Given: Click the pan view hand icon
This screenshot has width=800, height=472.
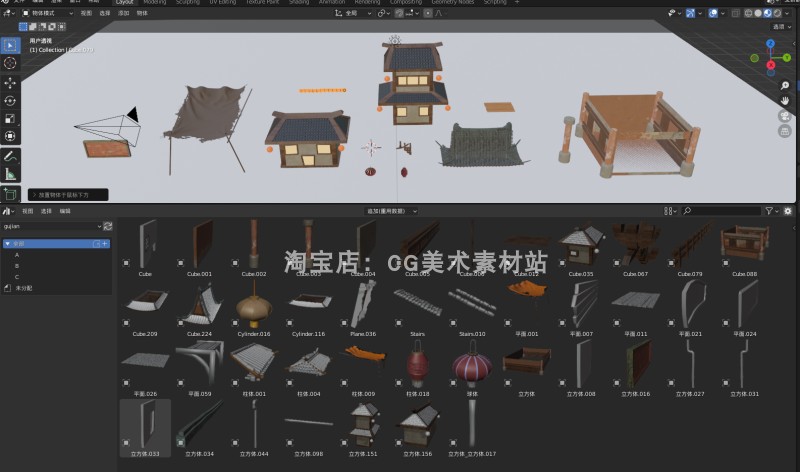Looking at the screenshot, I should [785, 101].
